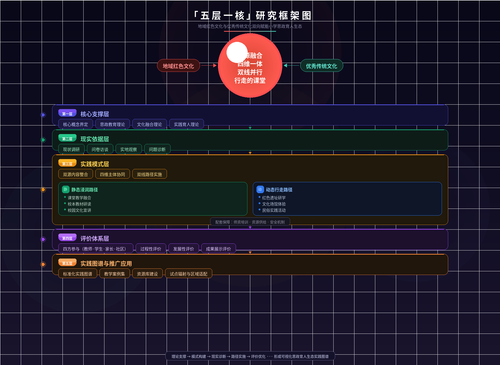Click the teal arrow pointing from 优秀传统文化
The width and height of the screenshot is (500, 365).
pyautogui.click(x=291, y=66)
